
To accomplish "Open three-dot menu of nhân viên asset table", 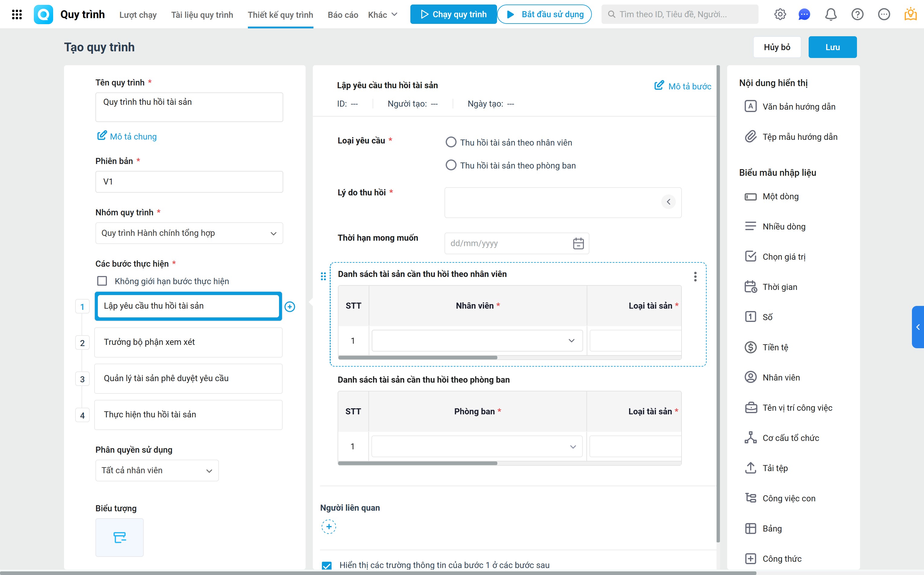I will point(695,276).
